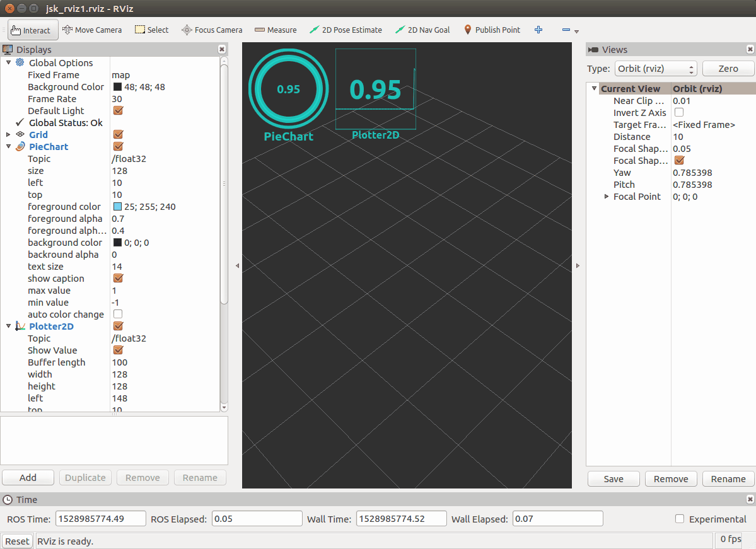Select the Plotter2D display entry
The height and width of the screenshot is (549, 756).
coord(51,327)
